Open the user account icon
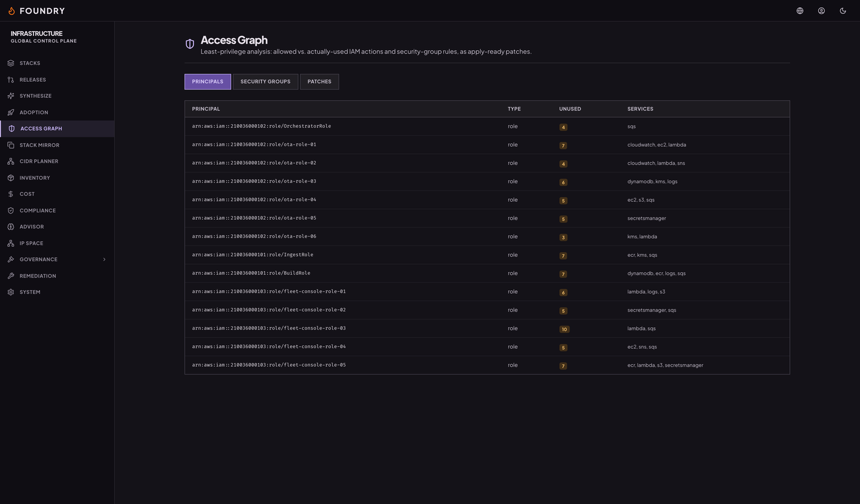The image size is (860, 504). pyautogui.click(x=821, y=11)
